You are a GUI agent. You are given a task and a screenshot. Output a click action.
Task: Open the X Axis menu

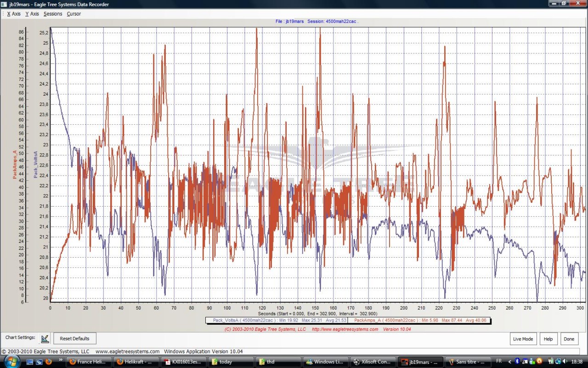[x=14, y=14]
